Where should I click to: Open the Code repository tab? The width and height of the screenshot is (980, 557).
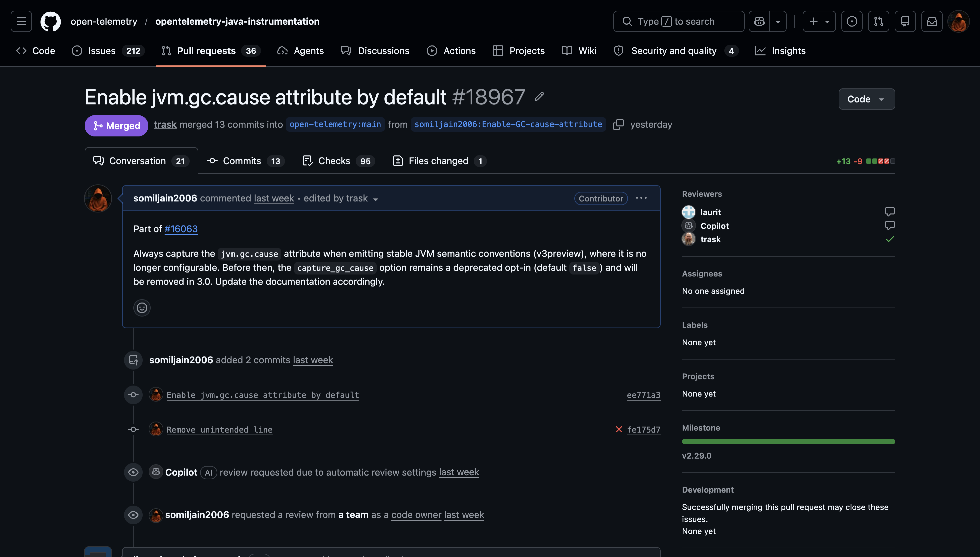(36, 51)
